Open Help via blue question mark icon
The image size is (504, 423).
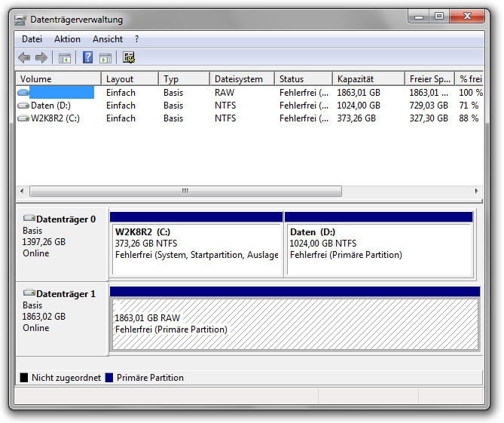pyautogui.click(x=87, y=57)
